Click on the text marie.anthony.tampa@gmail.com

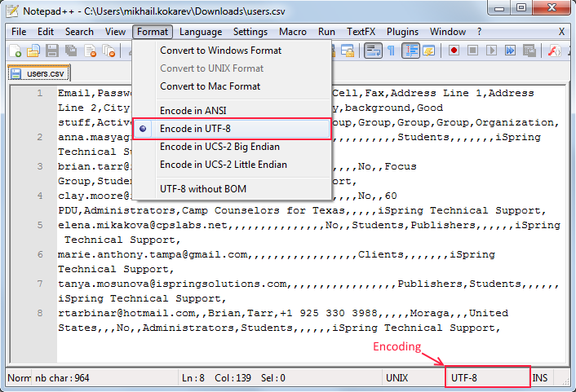coord(153,254)
